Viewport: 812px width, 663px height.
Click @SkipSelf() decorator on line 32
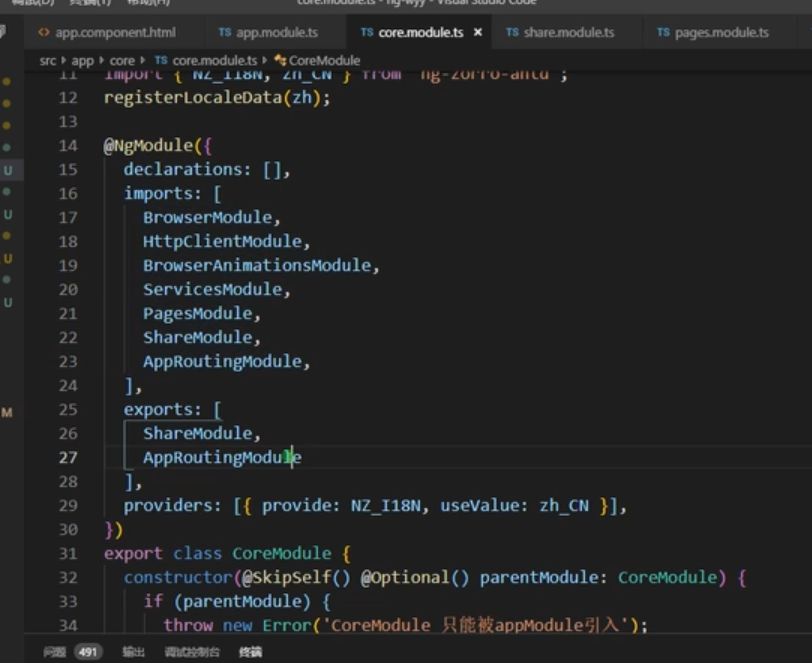click(296, 578)
